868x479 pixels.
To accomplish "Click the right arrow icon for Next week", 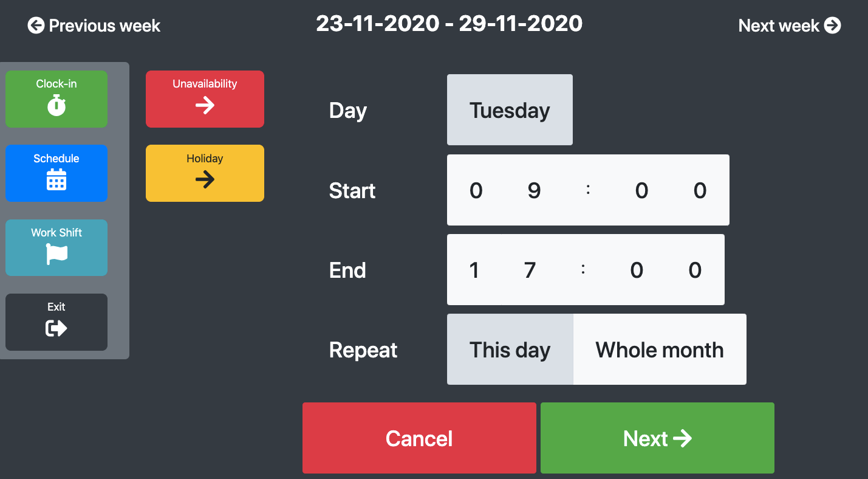I will (833, 26).
